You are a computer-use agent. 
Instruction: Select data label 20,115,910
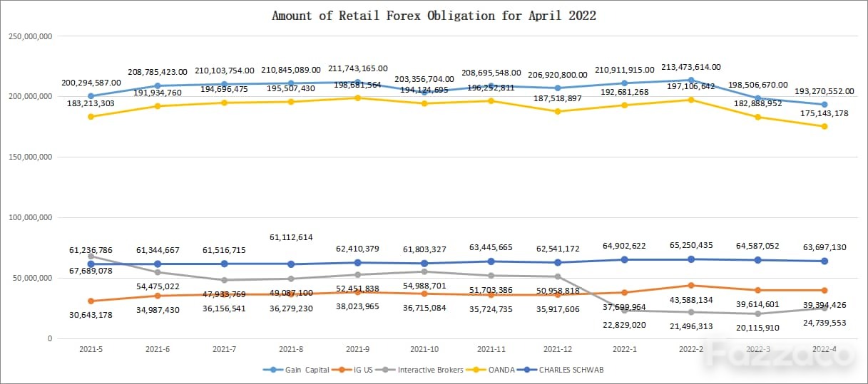pos(757,328)
